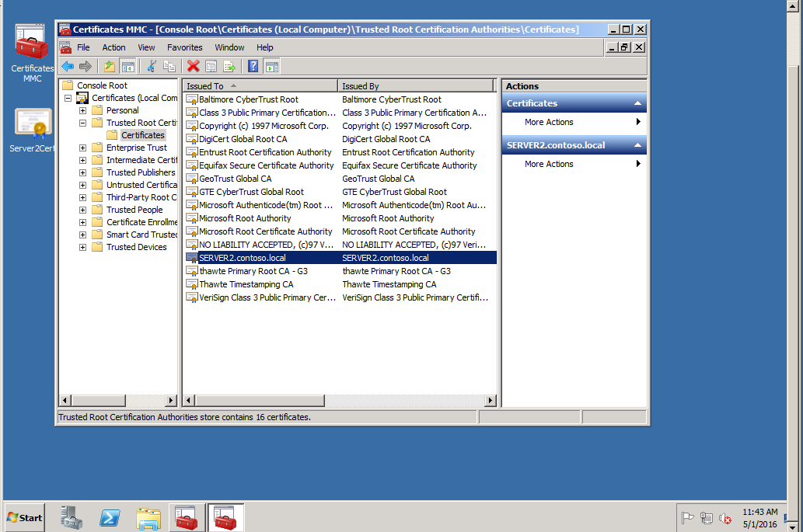Open Certificates MMC desktop shortcut
The width and height of the screenshot is (803, 532).
coord(32,54)
